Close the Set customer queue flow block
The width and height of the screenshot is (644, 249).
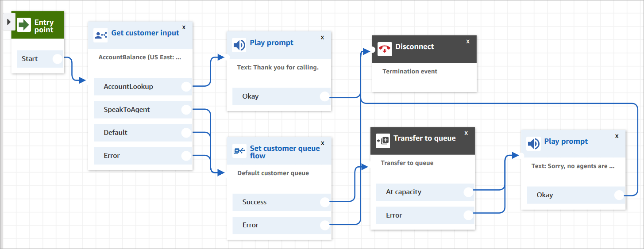[x=322, y=142]
